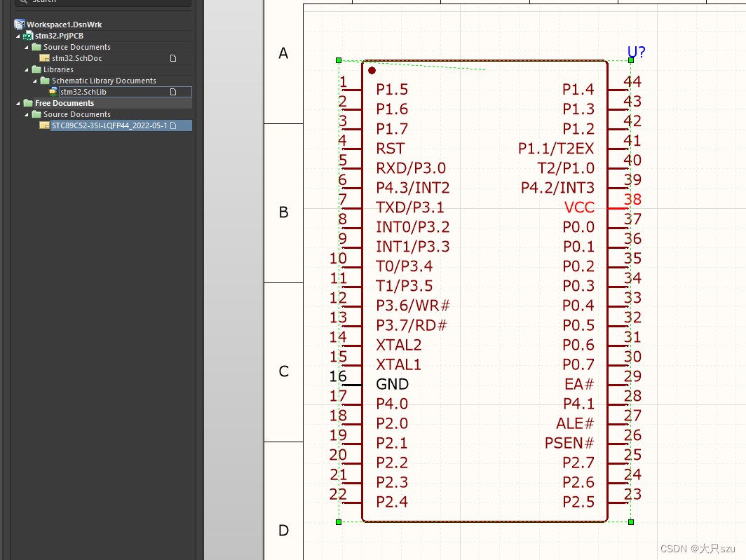Image resolution: width=746 pixels, height=560 pixels.
Task: Click the P4.2/INT3 pin label
Action: 557,188
